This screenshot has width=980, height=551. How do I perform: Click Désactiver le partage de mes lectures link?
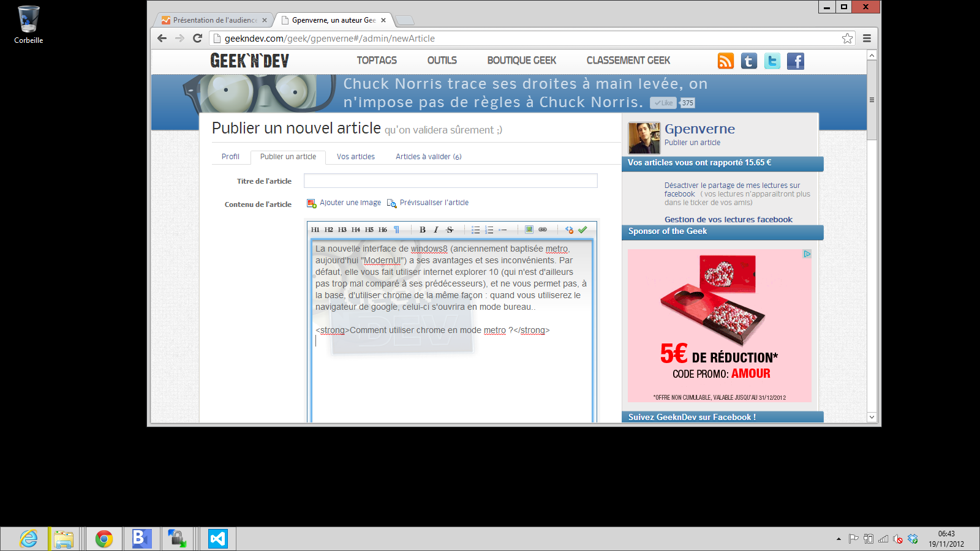click(x=732, y=189)
